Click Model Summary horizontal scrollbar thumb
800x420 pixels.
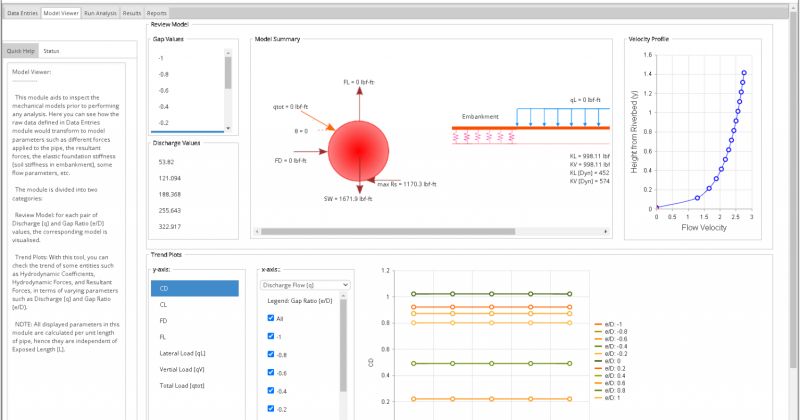(x=388, y=232)
